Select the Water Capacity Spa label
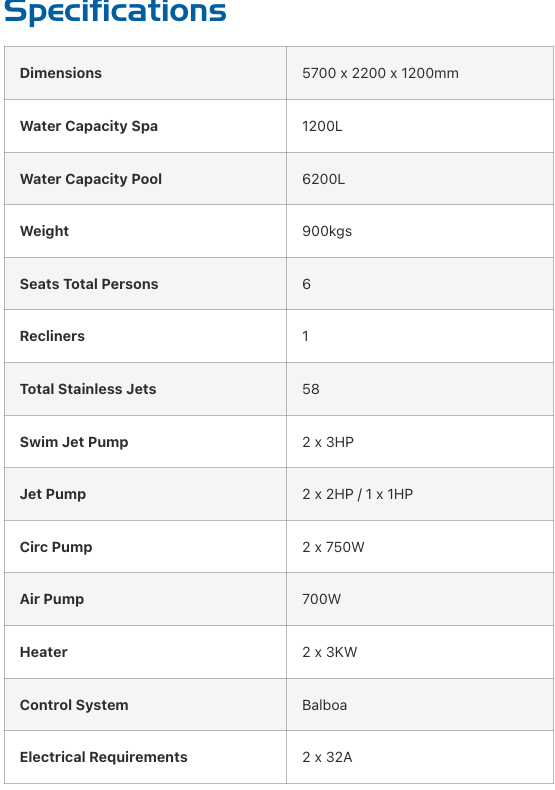The width and height of the screenshot is (555, 790). [x=89, y=126]
